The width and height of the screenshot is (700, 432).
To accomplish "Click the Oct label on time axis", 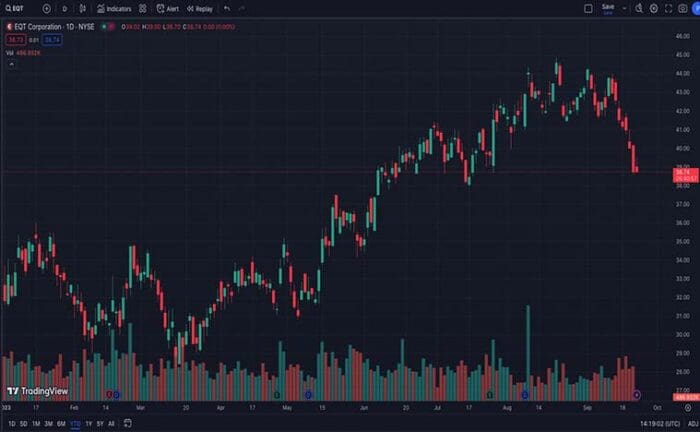I will pos(657,408).
